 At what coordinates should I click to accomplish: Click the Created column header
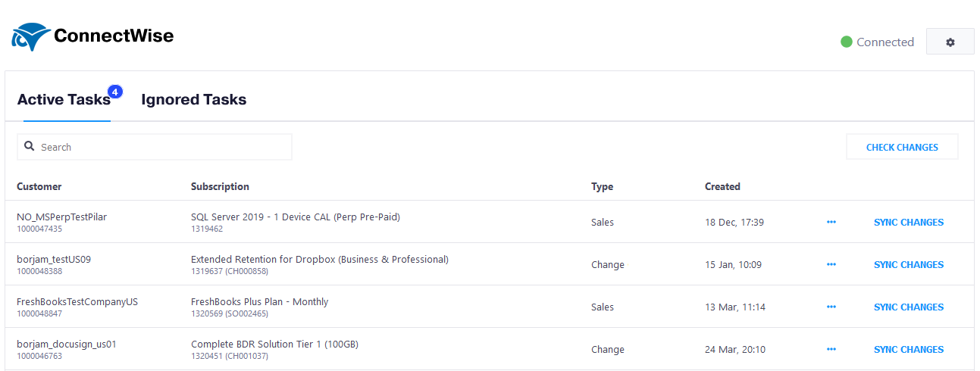pos(722,186)
